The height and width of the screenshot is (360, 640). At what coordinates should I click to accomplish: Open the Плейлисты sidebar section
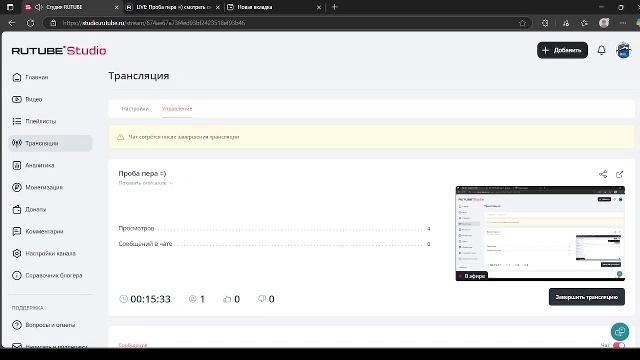coord(34,121)
